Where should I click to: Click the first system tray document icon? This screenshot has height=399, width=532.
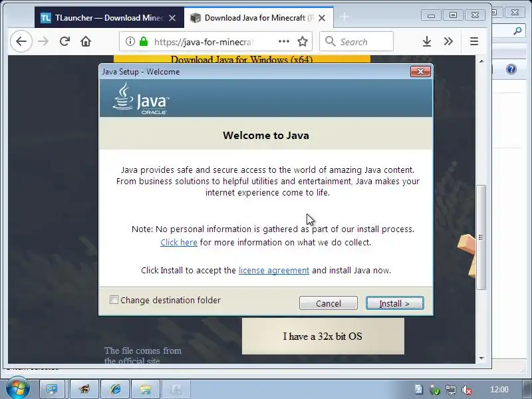pos(419,390)
